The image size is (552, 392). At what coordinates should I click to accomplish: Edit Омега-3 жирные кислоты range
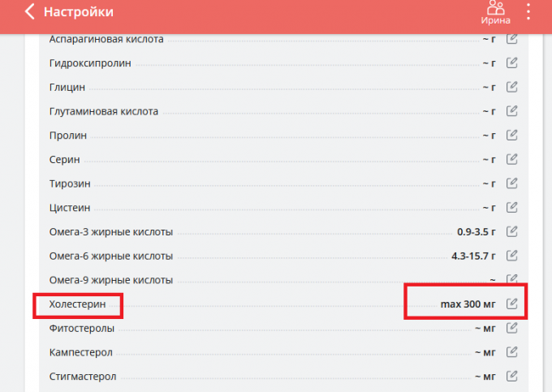[512, 231]
